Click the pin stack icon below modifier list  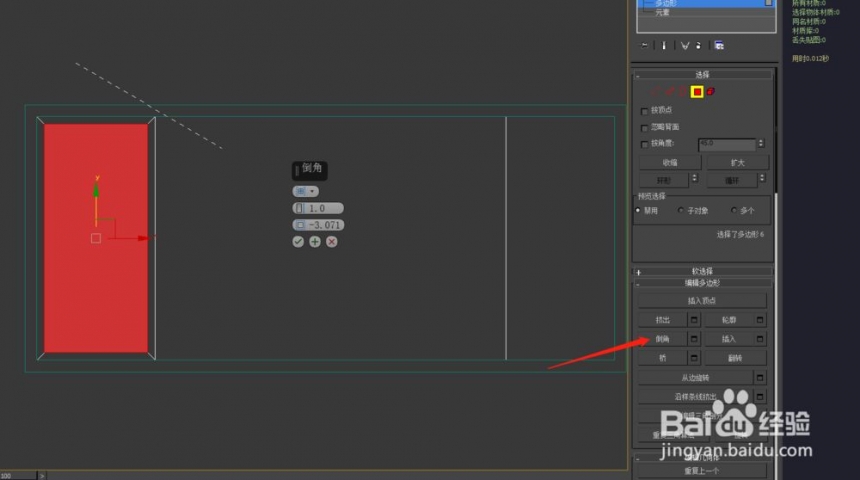[x=644, y=46]
